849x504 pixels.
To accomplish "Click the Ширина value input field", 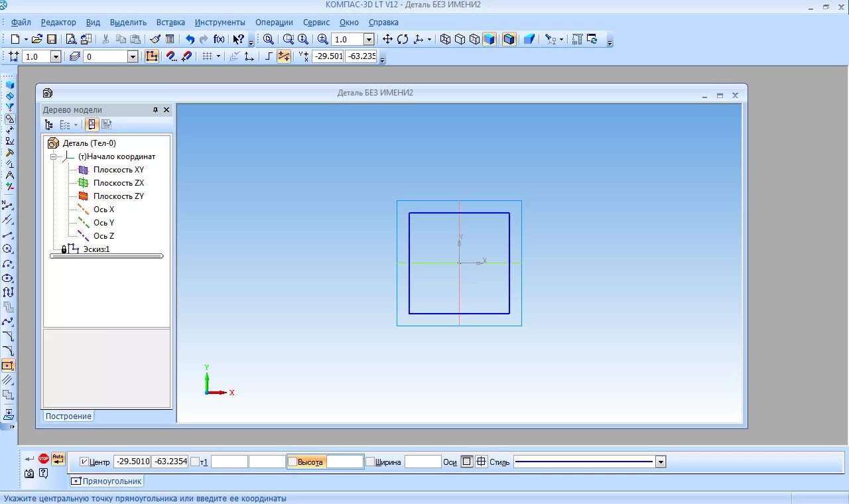I will 423,462.
